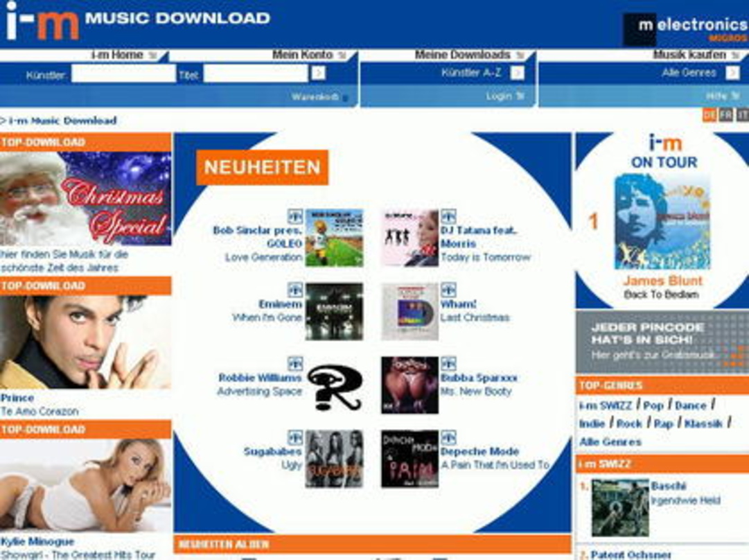Click the Eminem artist link

281,304
